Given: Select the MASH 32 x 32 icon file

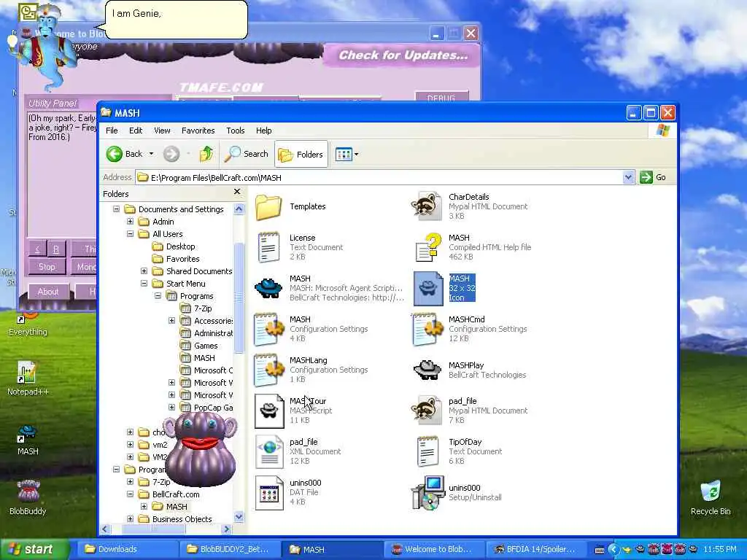Looking at the screenshot, I should pyautogui.click(x=427, y=288).
